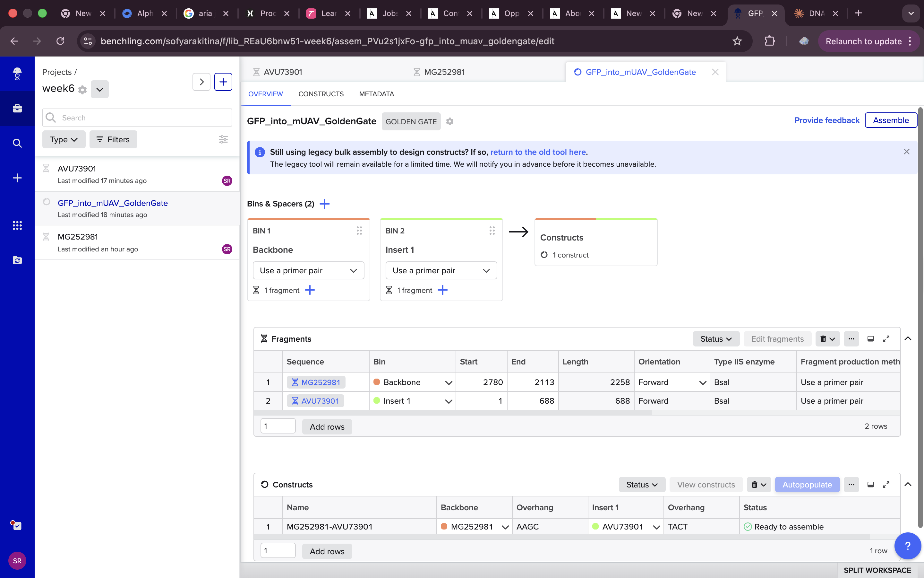Open the MG252981 backbone dropdown in Constructs

pos(505,527)
